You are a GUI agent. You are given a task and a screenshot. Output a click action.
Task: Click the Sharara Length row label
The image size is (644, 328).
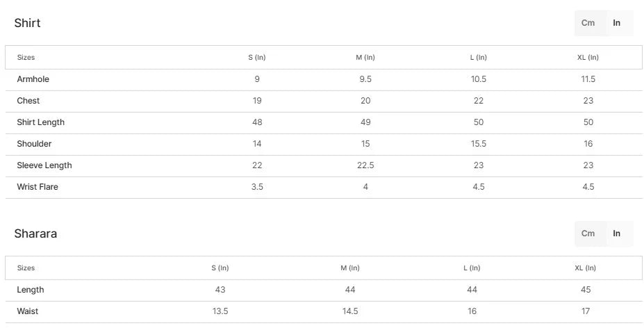pos(30,290)
